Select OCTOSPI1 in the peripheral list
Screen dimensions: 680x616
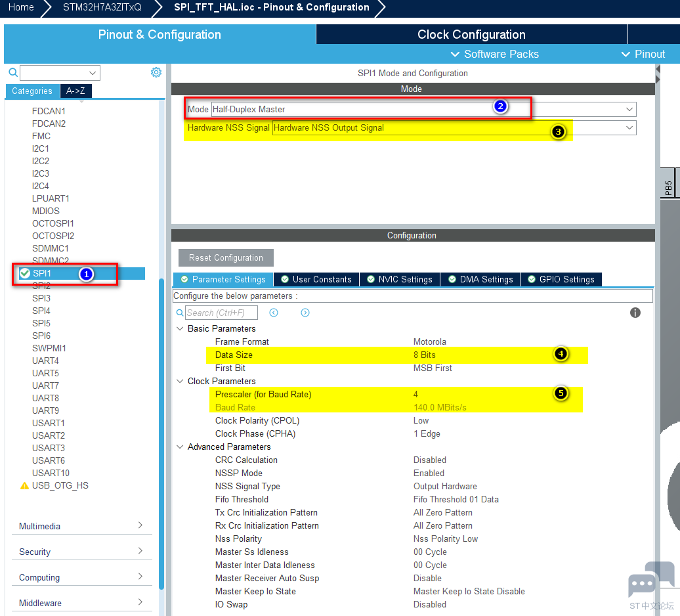pos(53,223)
